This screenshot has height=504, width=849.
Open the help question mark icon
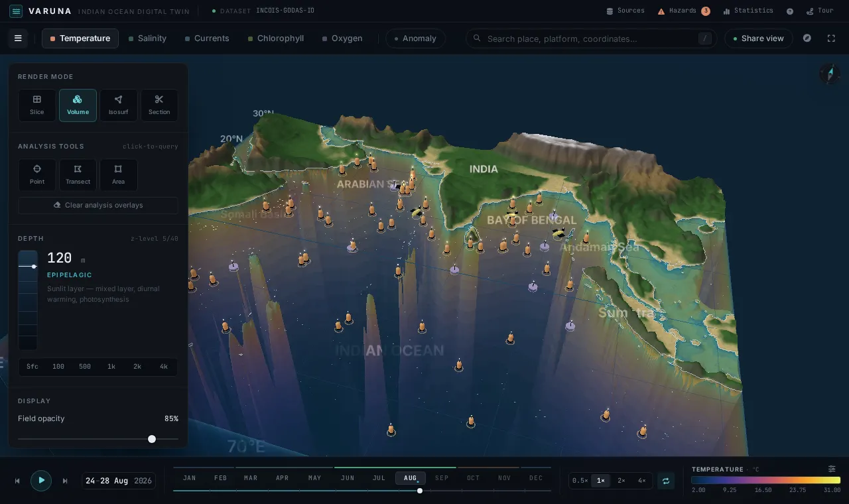790,11
